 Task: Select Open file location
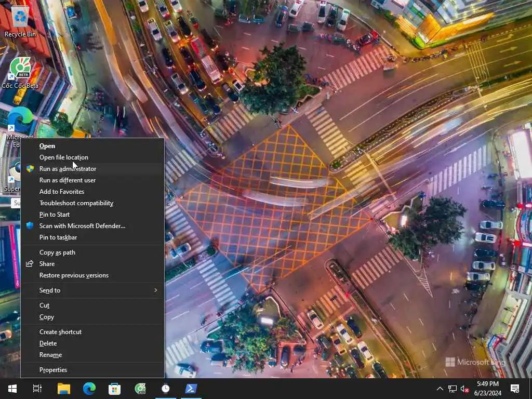coord(92,157)
